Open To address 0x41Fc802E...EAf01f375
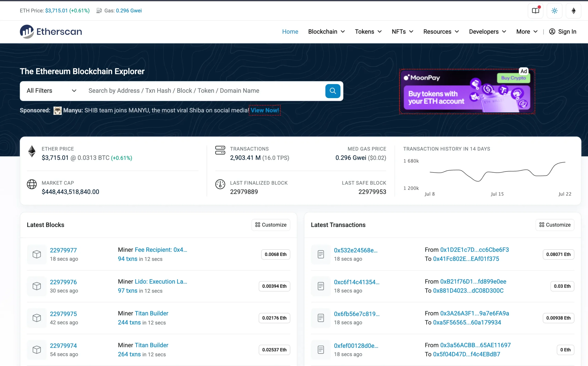Image resolution: width=588 pixels, height=366 pixels. [466, 259]
